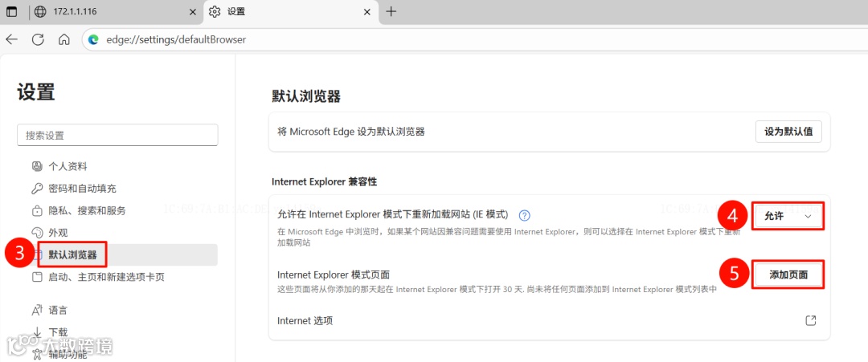Screen dimensions: 868x362
Task: Click the tab actions icon at top-left
Action: 11,11
